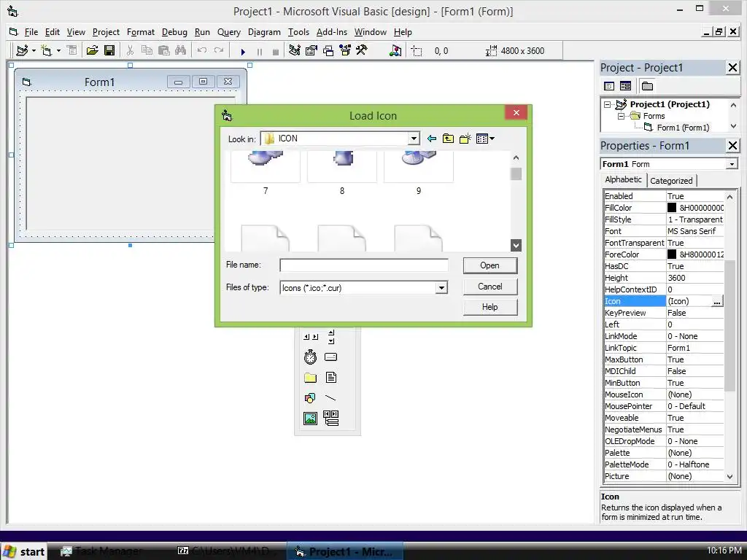The width and height of the screenshot is (747, 560).
Task: Click the Properties Window toolbar icon
Action: [311, 50]
